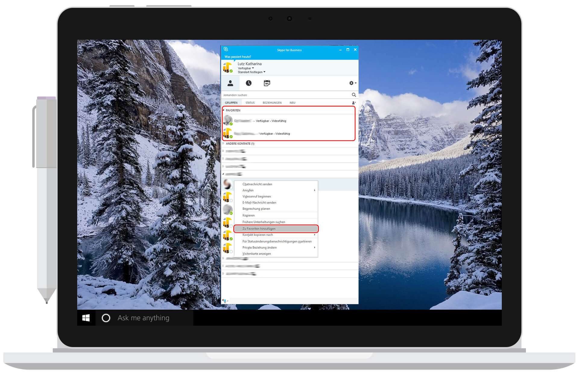This screenshot has height=392, width=579.
Task: Switch to the BEZIEHUNGEN tab
Action: point(272,103)
